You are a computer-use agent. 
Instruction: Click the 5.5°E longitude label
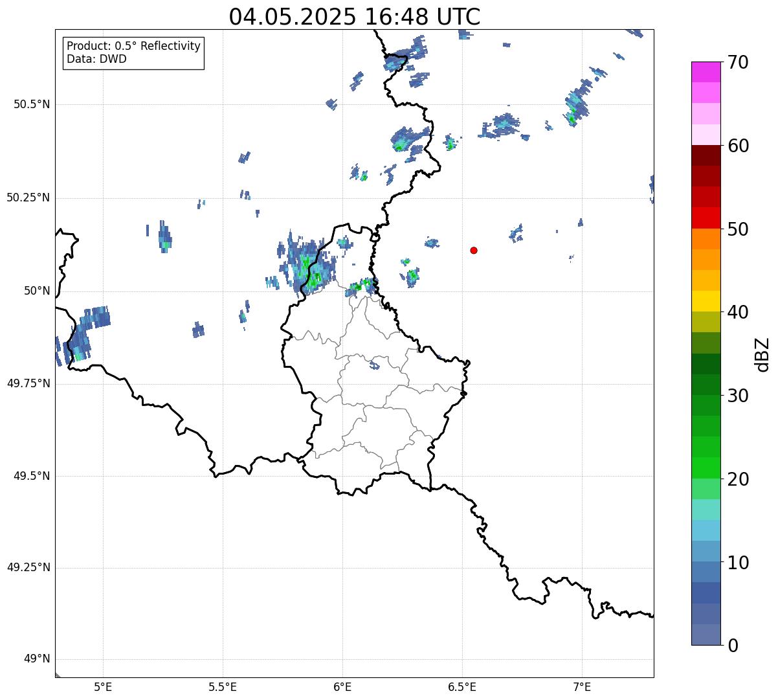(223, 686)
